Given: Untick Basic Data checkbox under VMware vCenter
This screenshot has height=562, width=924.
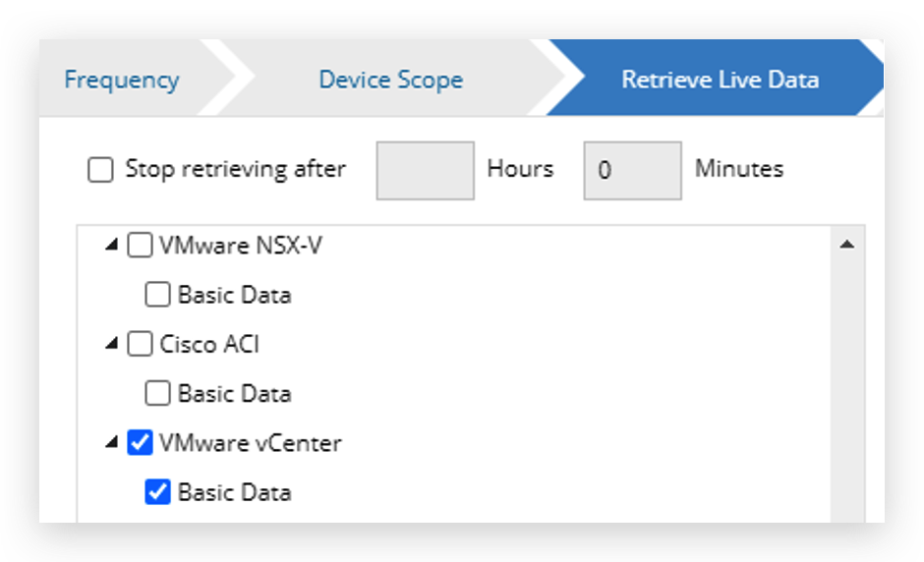Looking at the screenshot, I should (x=157, y=492).
